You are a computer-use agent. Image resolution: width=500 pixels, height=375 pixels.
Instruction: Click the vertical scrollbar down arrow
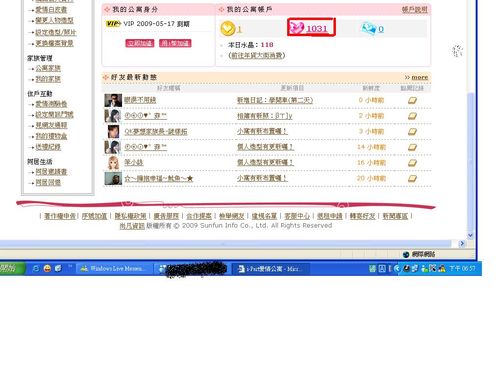coord(470,235)
